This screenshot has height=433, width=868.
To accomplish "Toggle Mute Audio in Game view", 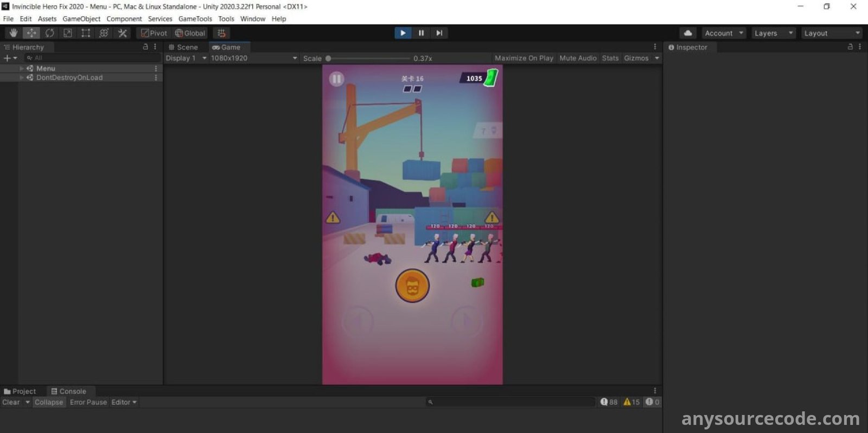I will [578, 58].
